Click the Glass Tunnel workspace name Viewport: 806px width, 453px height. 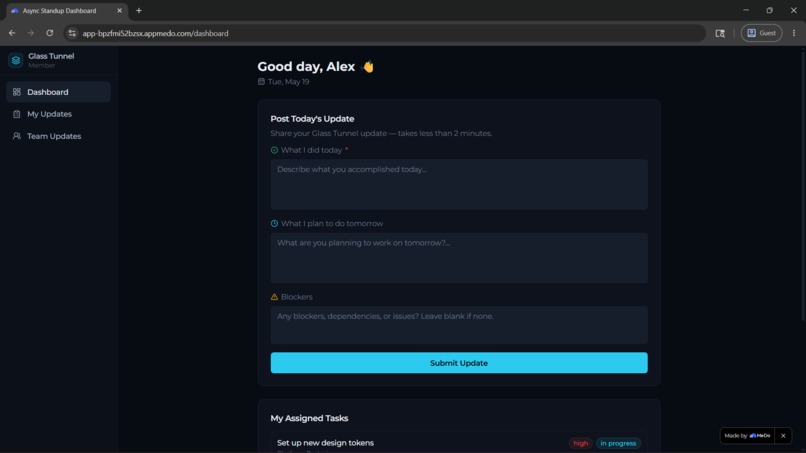(51, 56)
